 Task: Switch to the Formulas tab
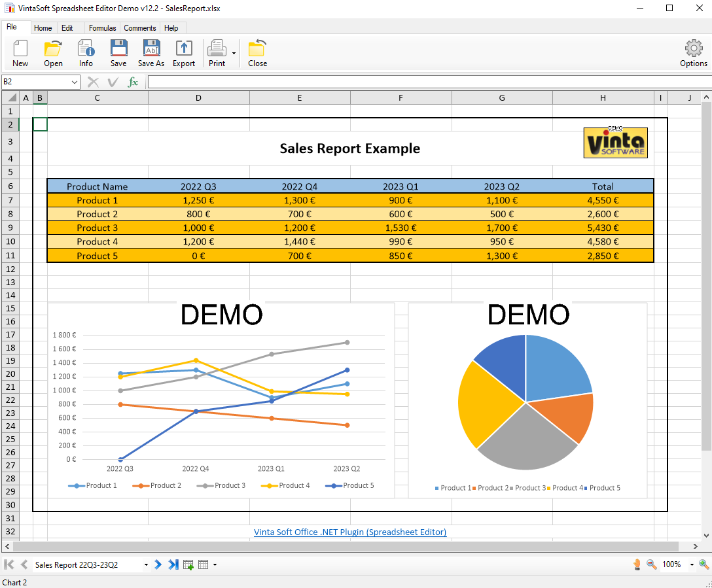click(102, 28)
